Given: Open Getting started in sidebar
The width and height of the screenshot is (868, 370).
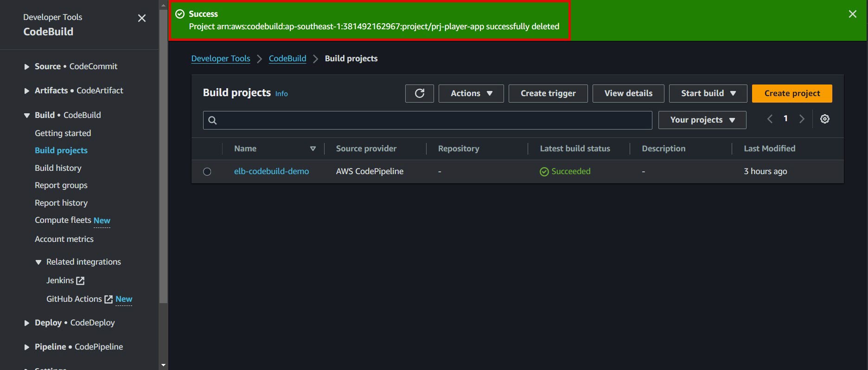Looking at the screenshot, I should tap(63, 133).
